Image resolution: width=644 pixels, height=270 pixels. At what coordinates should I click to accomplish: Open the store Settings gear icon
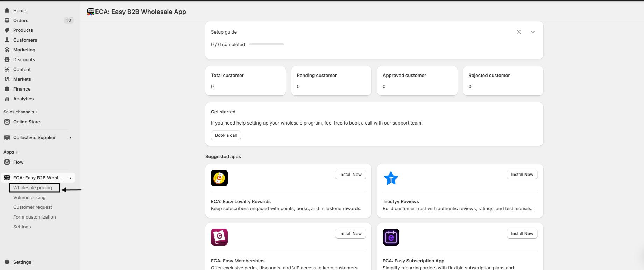pyautogui.click(x=7, y=262)
